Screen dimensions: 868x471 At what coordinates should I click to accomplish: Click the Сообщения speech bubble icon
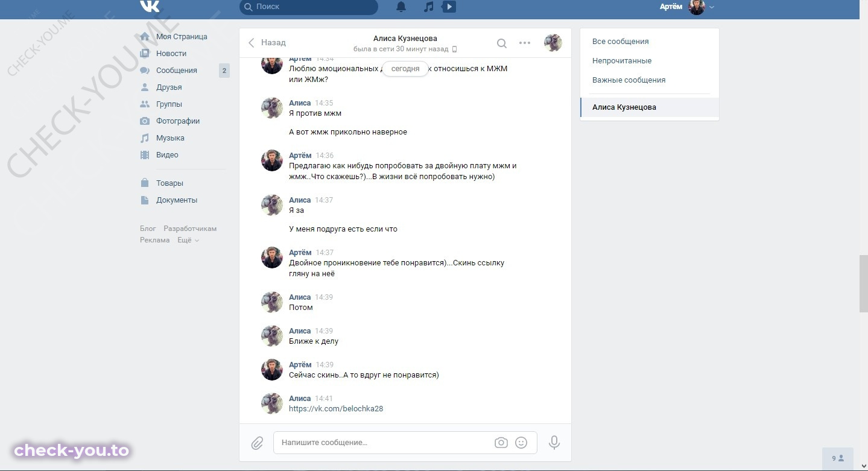145,71
